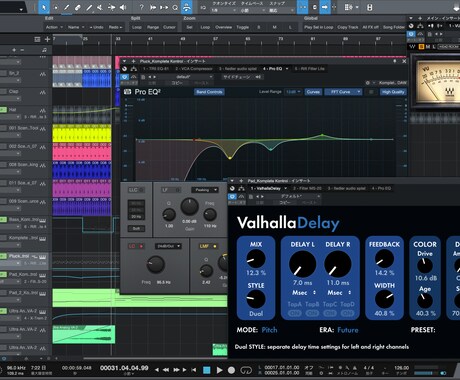Viewport: 460px width, 380px height.
Task: Click the gear icon in the Pro EQ header
Action: [x=368, y=83]
